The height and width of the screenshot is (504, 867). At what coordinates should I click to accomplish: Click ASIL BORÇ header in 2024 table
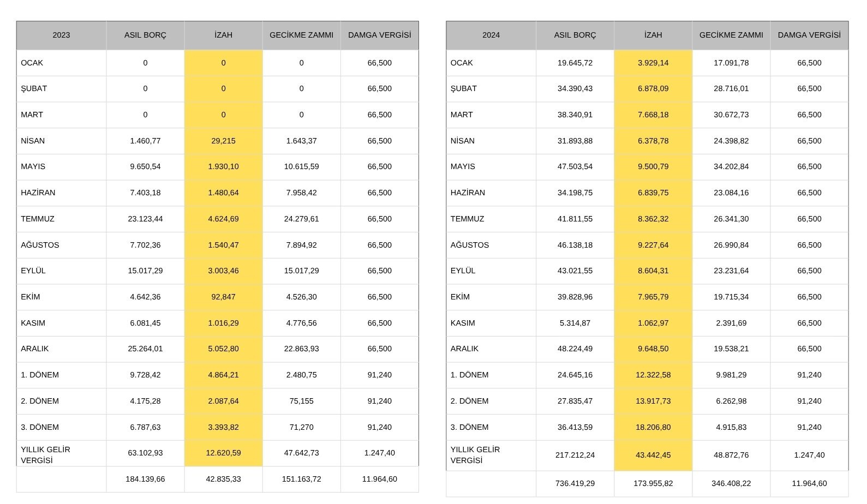click(575, 35)
